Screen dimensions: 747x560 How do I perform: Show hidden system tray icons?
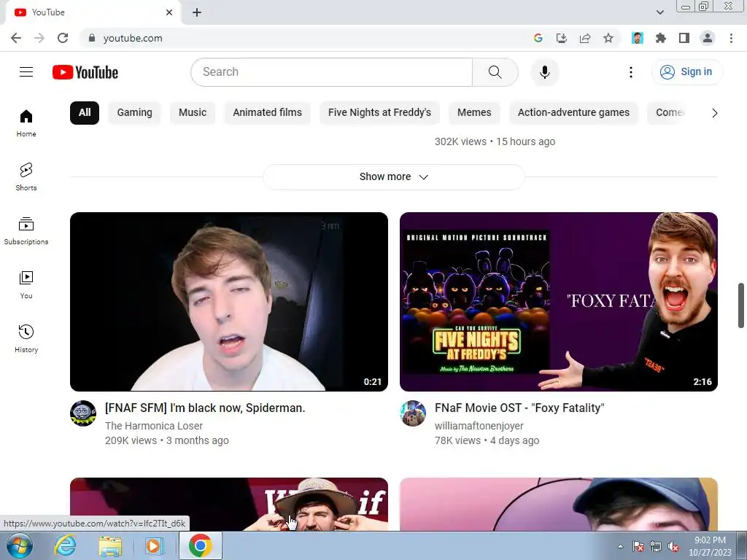(x=620, y=547)
